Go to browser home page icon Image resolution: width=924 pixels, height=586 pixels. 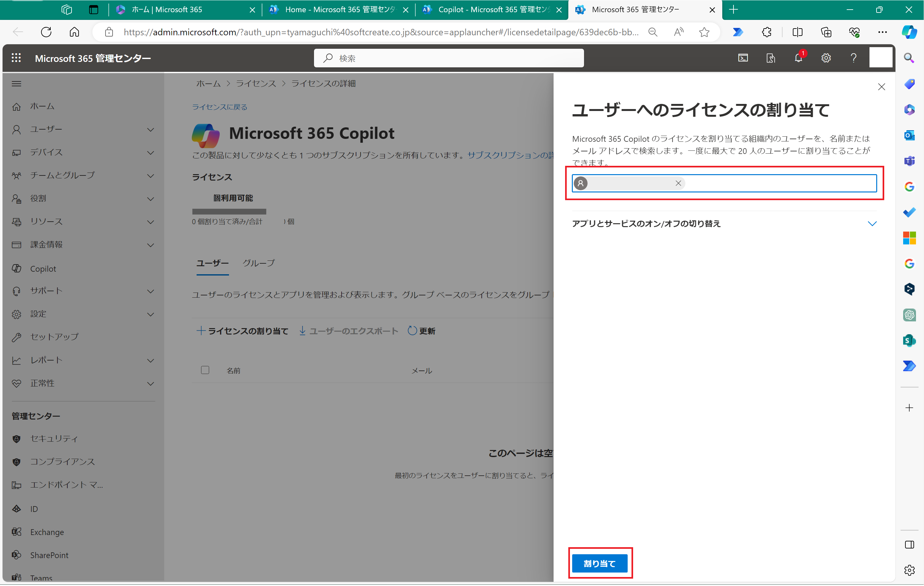(74, 32)
